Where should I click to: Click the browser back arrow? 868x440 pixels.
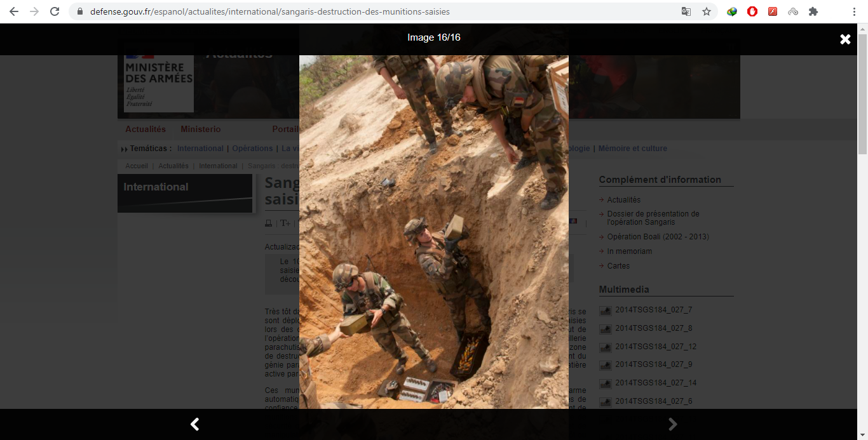click(14, 11)
